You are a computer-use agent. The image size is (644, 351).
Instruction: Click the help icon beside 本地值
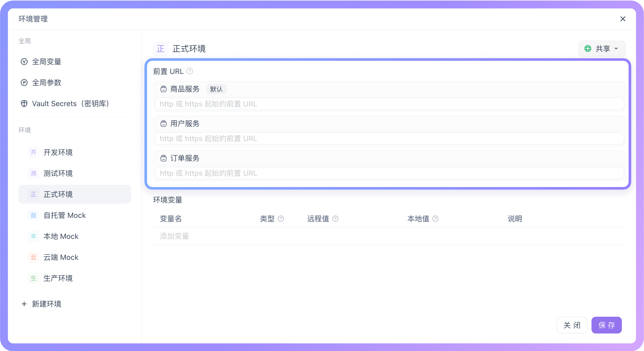(x=436, y=219)
